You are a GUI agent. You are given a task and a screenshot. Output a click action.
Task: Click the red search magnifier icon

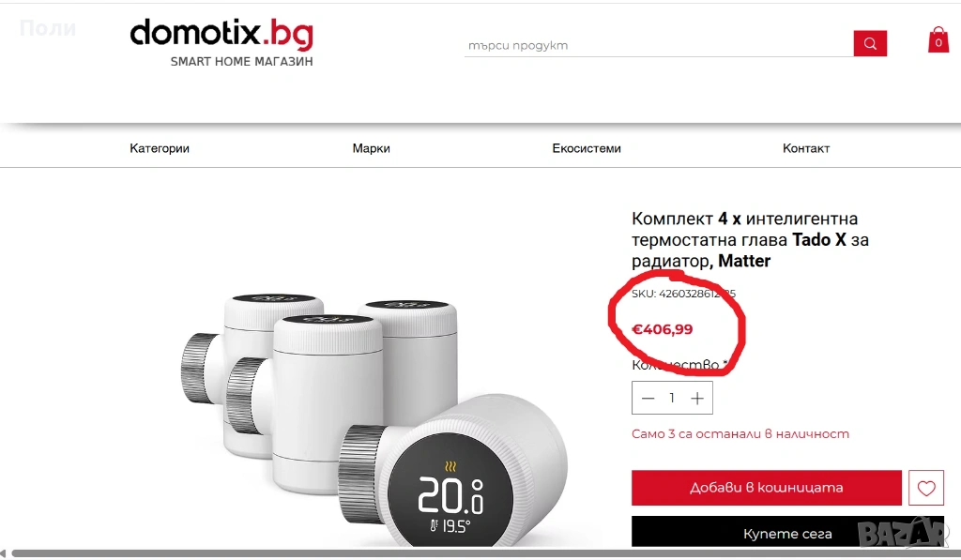tap(870, 43)
